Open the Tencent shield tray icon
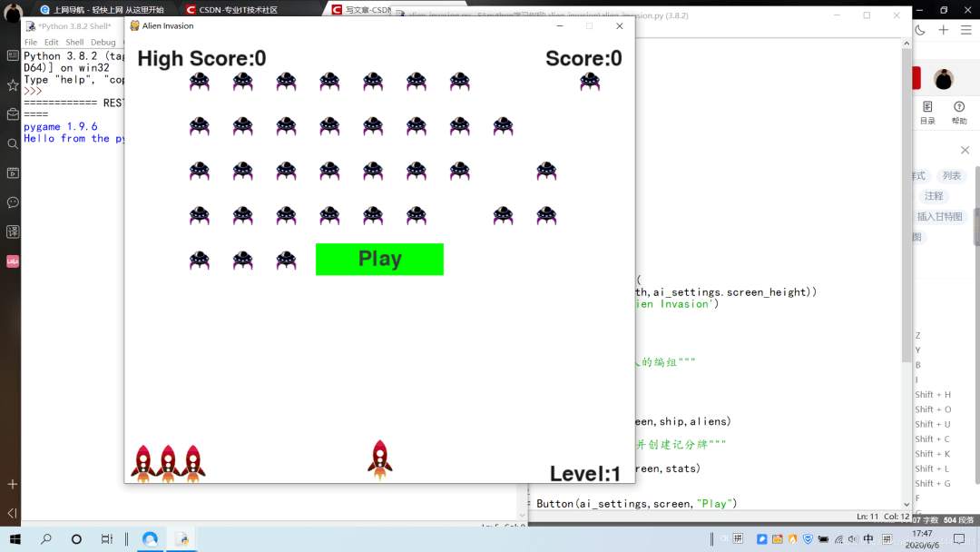The image size is (980, 552). pyautogui.click(x=808, y=539)
